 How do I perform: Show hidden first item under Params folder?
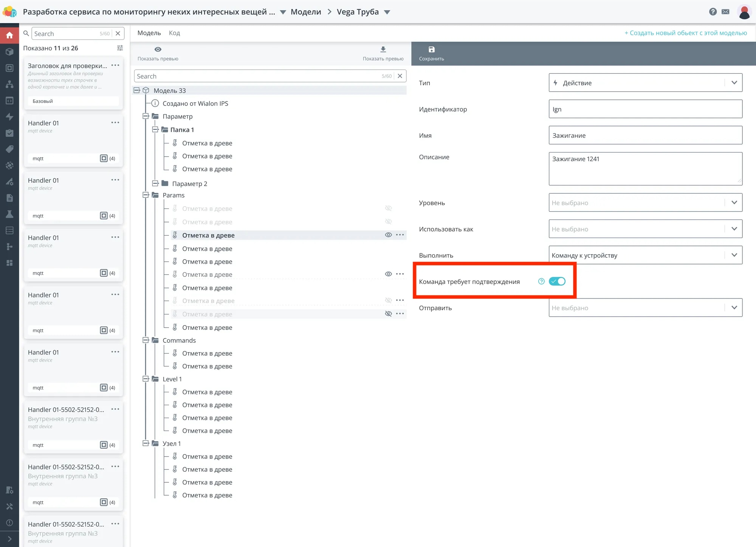[388, 208]
